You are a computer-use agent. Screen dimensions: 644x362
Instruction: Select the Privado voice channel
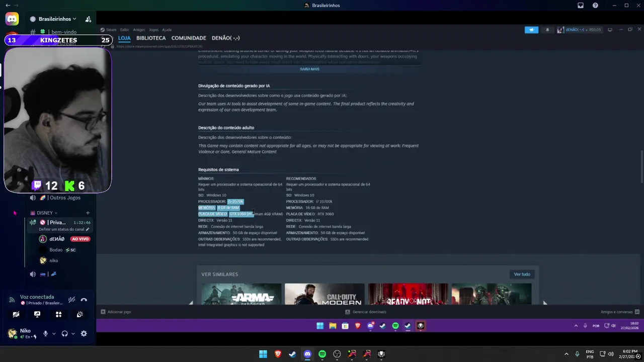point(56,222)
